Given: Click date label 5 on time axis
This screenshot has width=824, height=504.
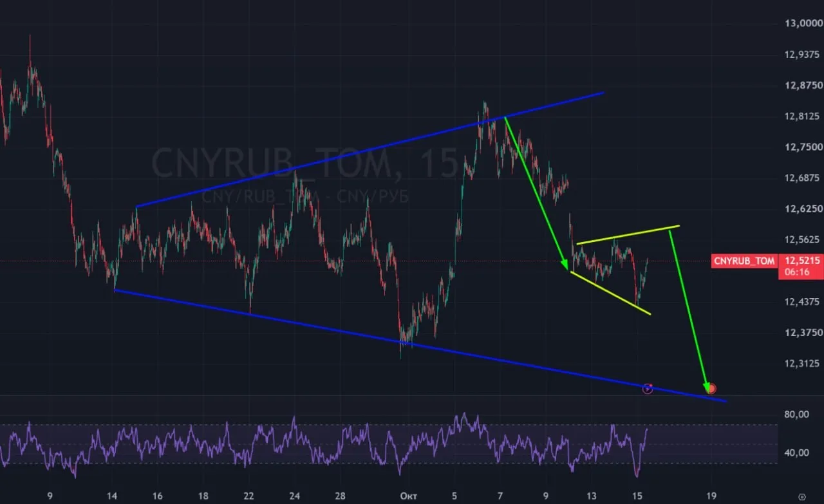Looking at the screenshot, I should point(454,496).
